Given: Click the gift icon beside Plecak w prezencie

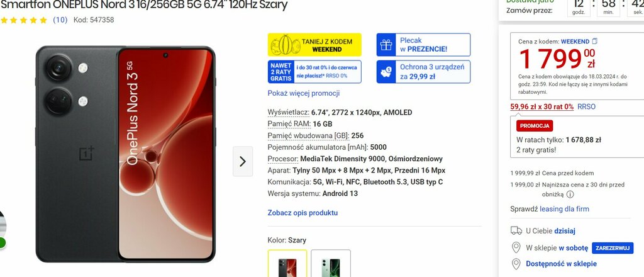Looking at the screenshot, I should (386, 45).
